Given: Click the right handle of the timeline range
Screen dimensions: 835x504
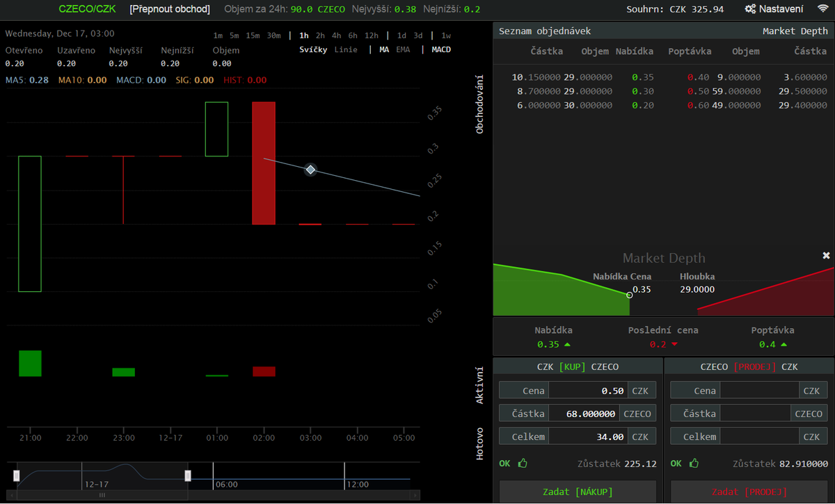Looking at the screenshot, I should click(187, 475).
